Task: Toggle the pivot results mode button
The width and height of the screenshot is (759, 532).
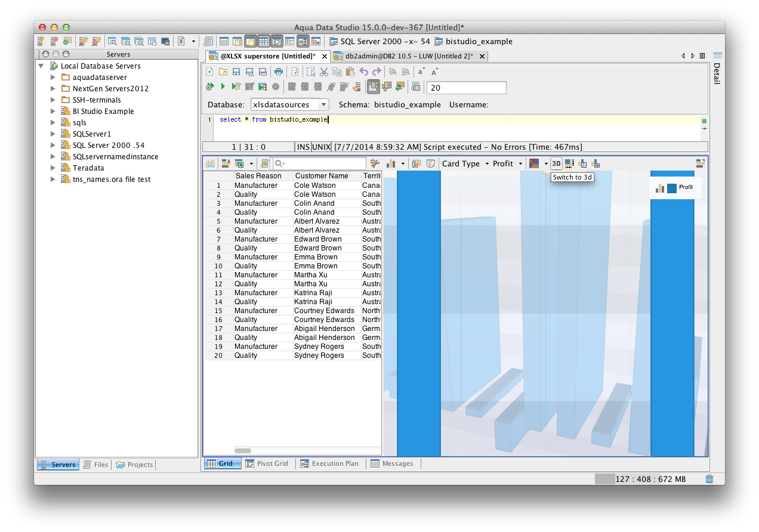Action: (386, 87)
